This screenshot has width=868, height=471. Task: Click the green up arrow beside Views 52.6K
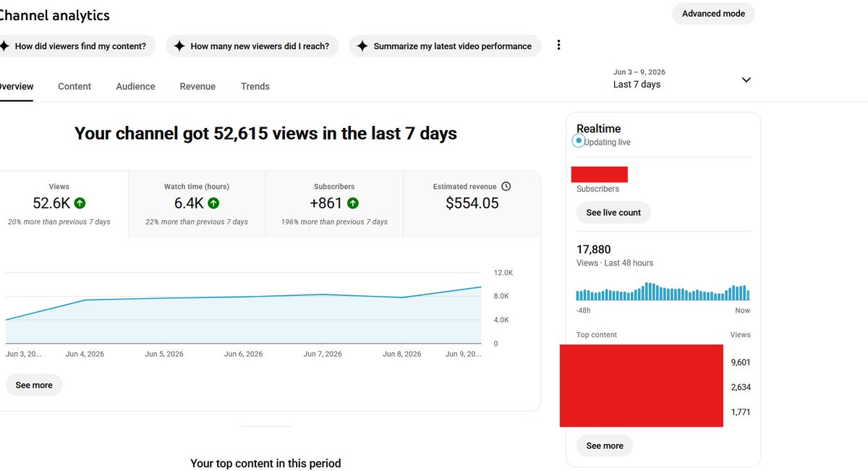coord(80,203)
